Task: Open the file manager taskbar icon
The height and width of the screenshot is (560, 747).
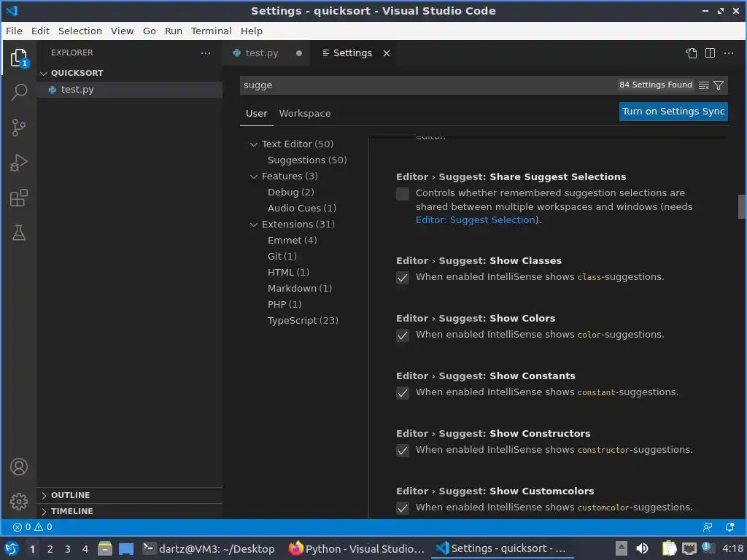Action: [x=105, y=548]
